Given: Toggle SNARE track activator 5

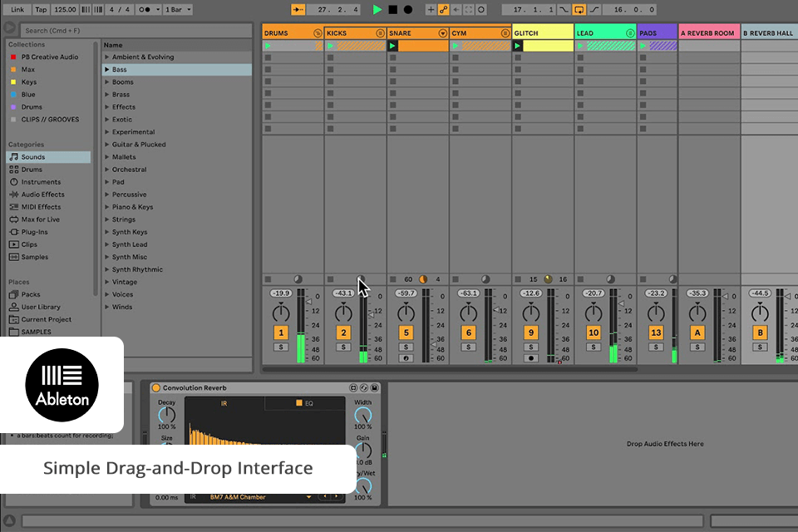Looking at the screenshot, I should click(406, 333).
